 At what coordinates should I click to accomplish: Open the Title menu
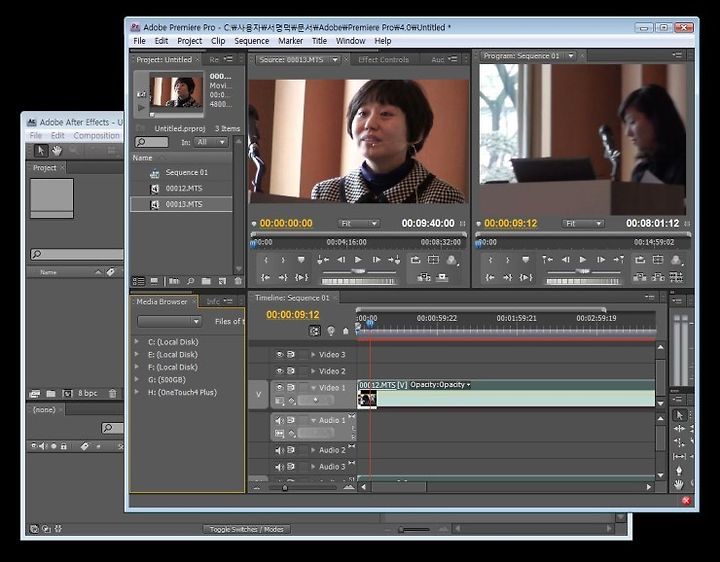point(319,41)
